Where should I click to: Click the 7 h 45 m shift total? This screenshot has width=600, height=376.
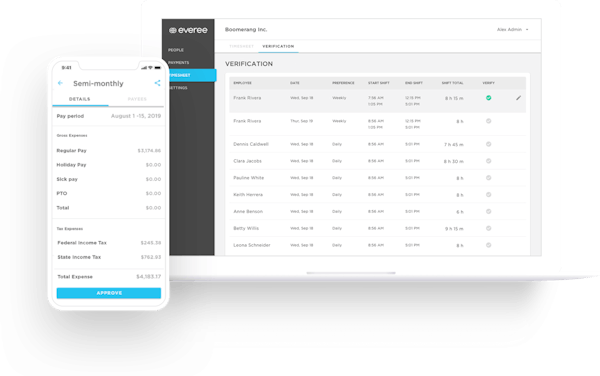point(454,145)
